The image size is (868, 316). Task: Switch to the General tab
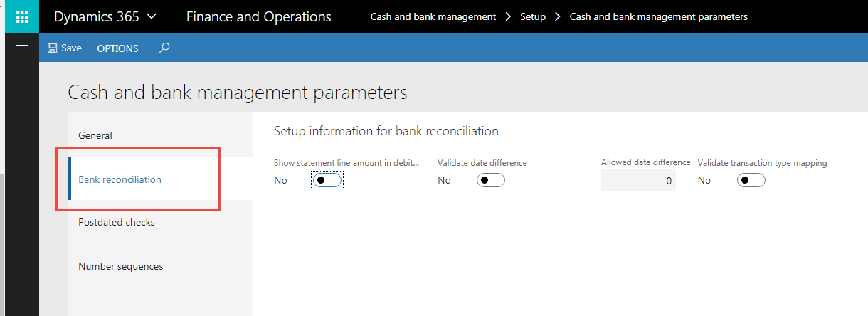[95, 135]
